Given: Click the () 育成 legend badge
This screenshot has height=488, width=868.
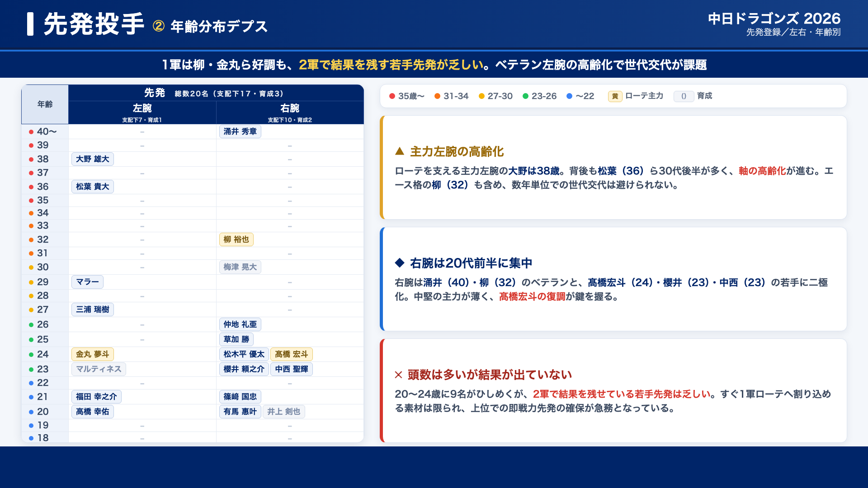Looking at the screenshot, I should [684, 96].
